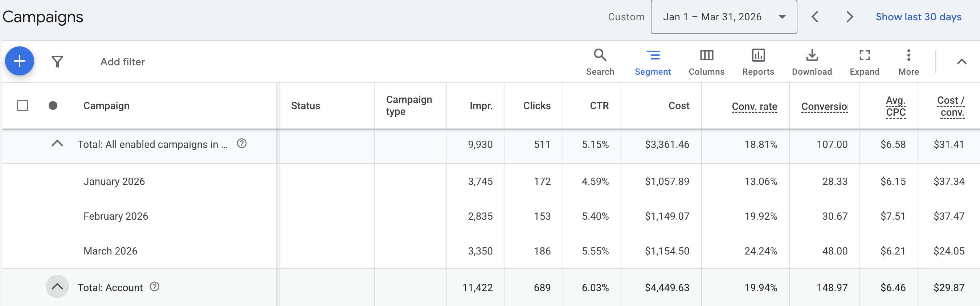Viewport: 980px width, 306px height.
Task: Click account total clicks 689
Action: click(542, 288)
